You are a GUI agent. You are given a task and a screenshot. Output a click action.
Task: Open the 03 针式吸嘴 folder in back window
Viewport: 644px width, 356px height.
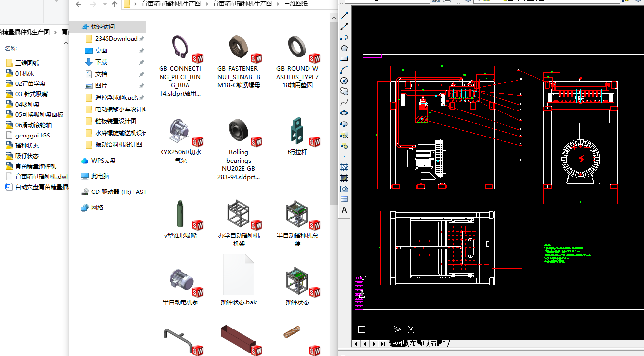click(31, 94)
